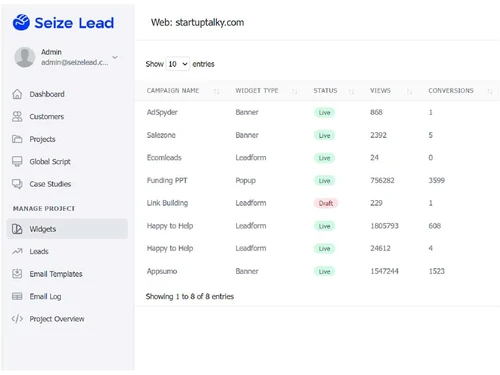
Task: Click the Leads trend arrow icon
Action: coord(17,251)
